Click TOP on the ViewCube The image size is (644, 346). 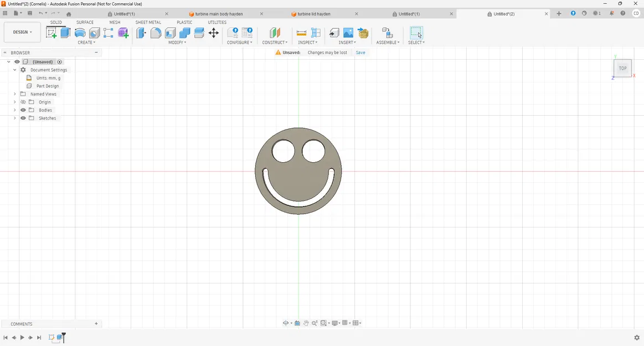[x=622, y=68]
